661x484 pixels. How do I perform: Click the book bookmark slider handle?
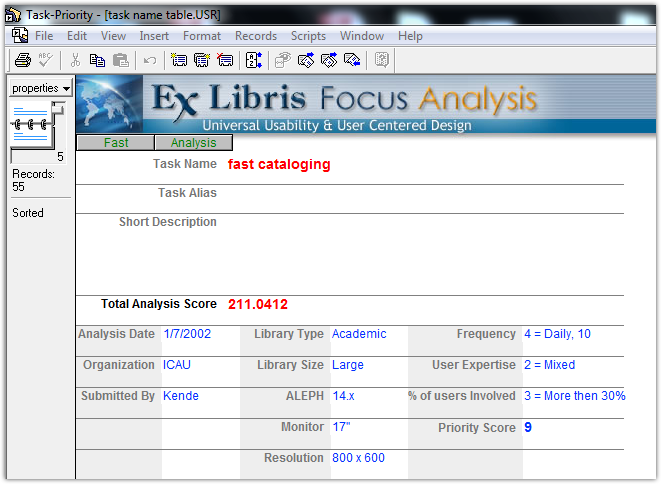point(58,109)
